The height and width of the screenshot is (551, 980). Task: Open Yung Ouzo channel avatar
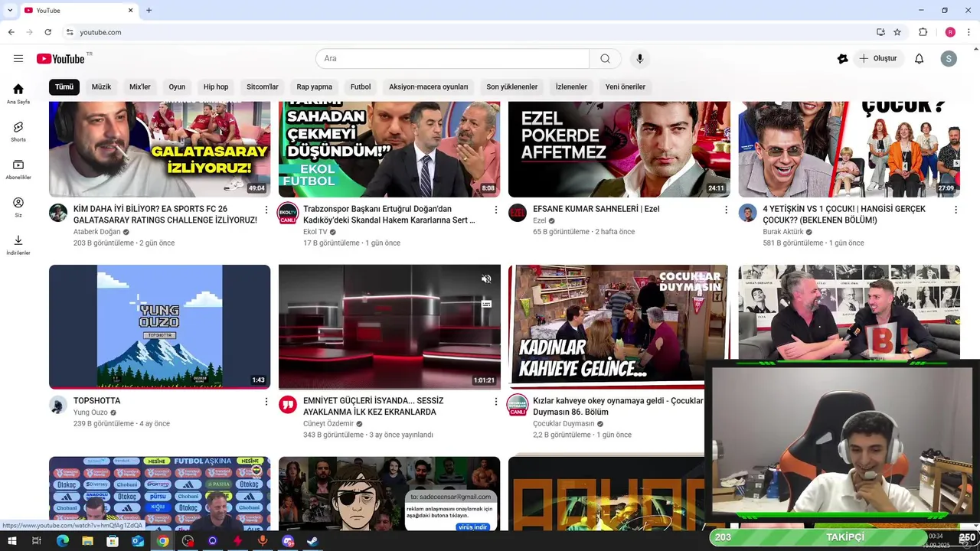(x=58, y=405)
